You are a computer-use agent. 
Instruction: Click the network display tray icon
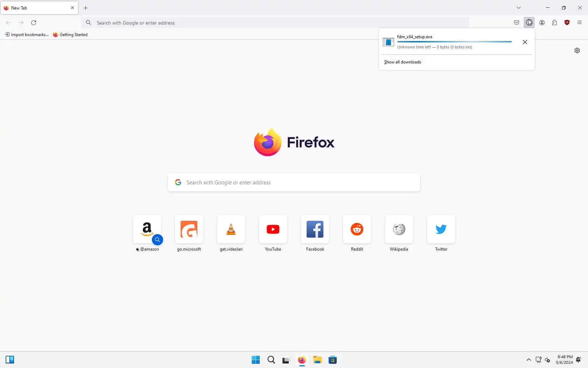539,360
